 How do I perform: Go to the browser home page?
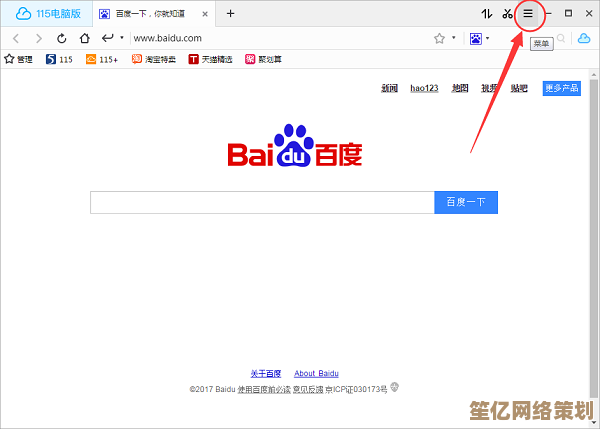[x=83, y=38]
